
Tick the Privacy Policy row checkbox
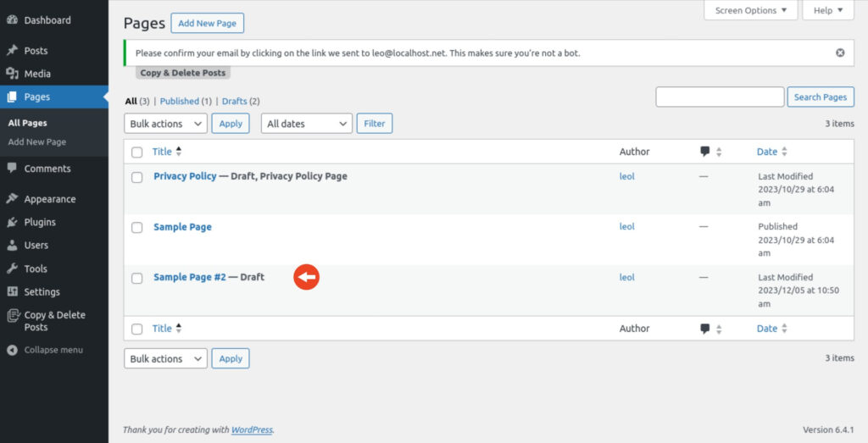[136, 178]
